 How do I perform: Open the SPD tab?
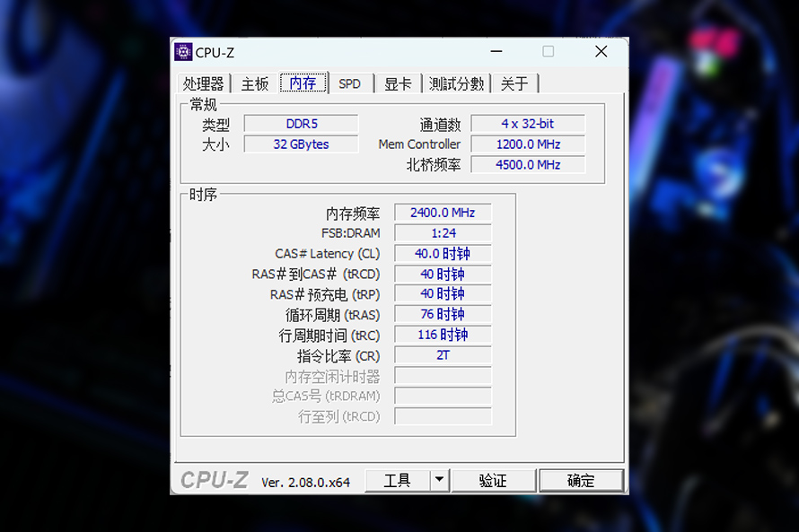349,83
